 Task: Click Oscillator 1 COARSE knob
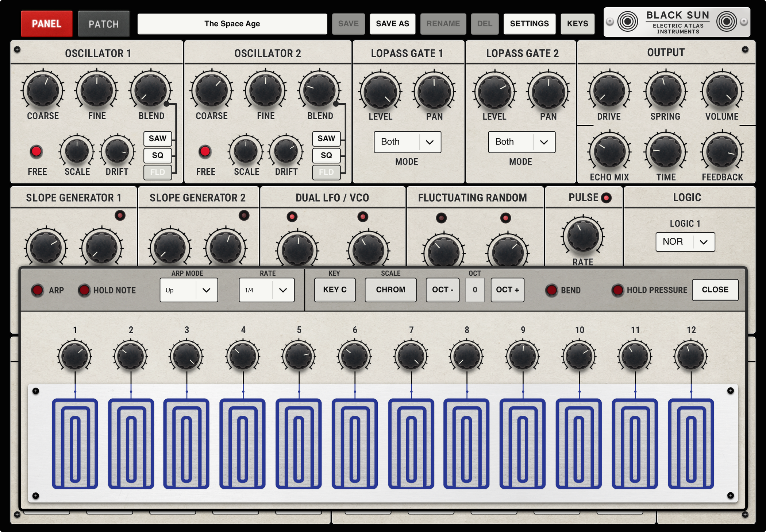[x=43, y=90]
